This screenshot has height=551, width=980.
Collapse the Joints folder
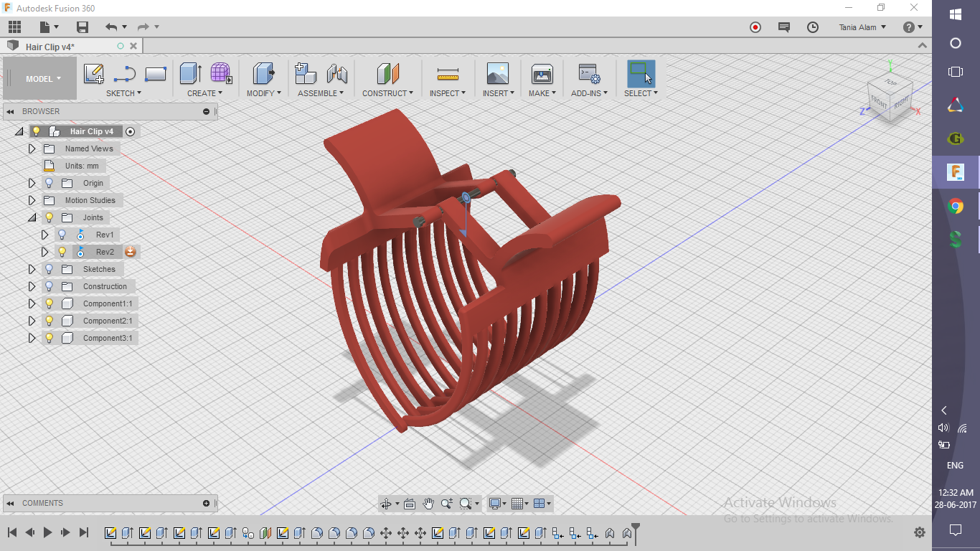pyautogui.click(x=32, y=217)
